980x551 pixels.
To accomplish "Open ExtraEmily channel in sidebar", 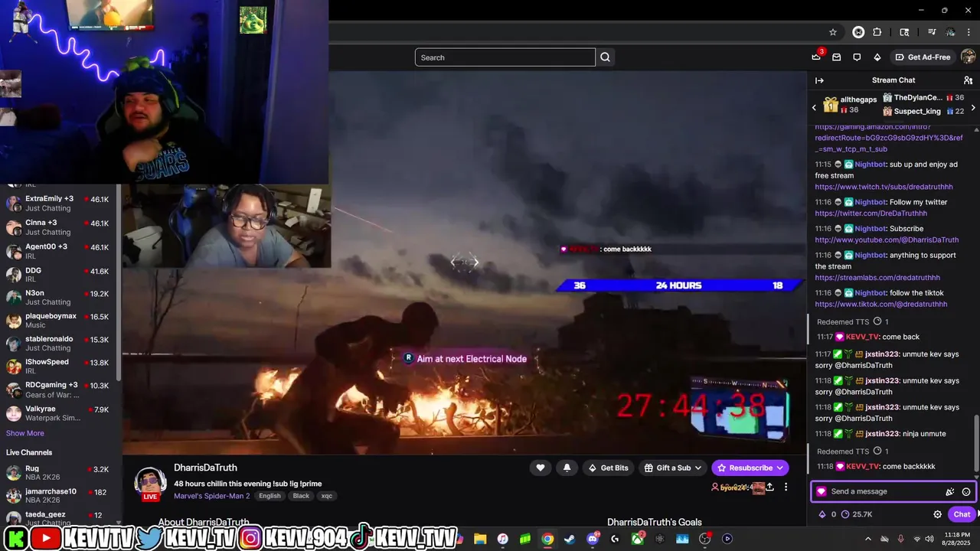I will [58, 204].
